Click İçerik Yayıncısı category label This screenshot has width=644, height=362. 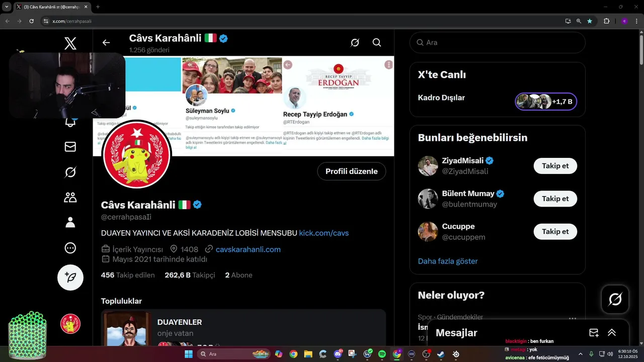click(x=132, y=249)
